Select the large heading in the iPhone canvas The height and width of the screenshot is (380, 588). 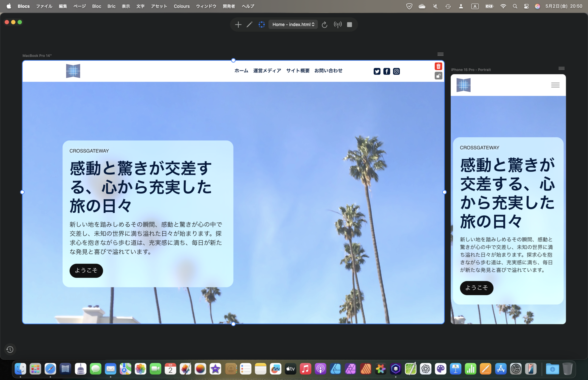pos(508,193)
